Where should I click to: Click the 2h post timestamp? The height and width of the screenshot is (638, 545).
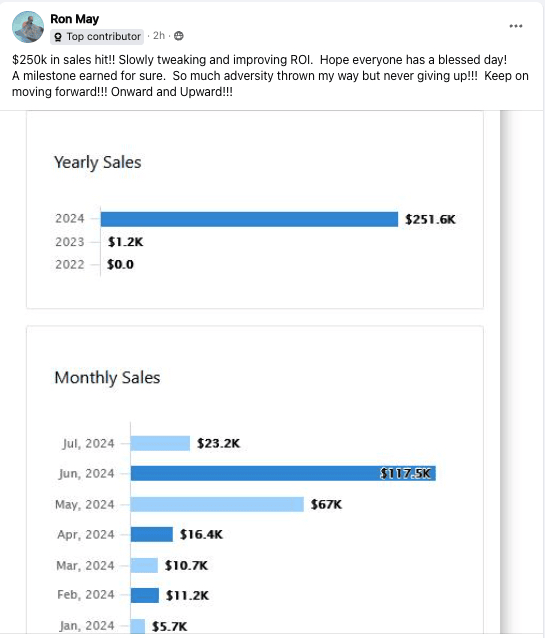click(x=159, y=36)
